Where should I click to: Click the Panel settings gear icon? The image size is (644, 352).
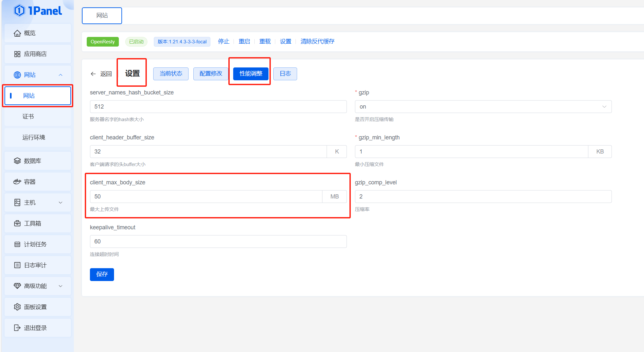click(17, 307)
